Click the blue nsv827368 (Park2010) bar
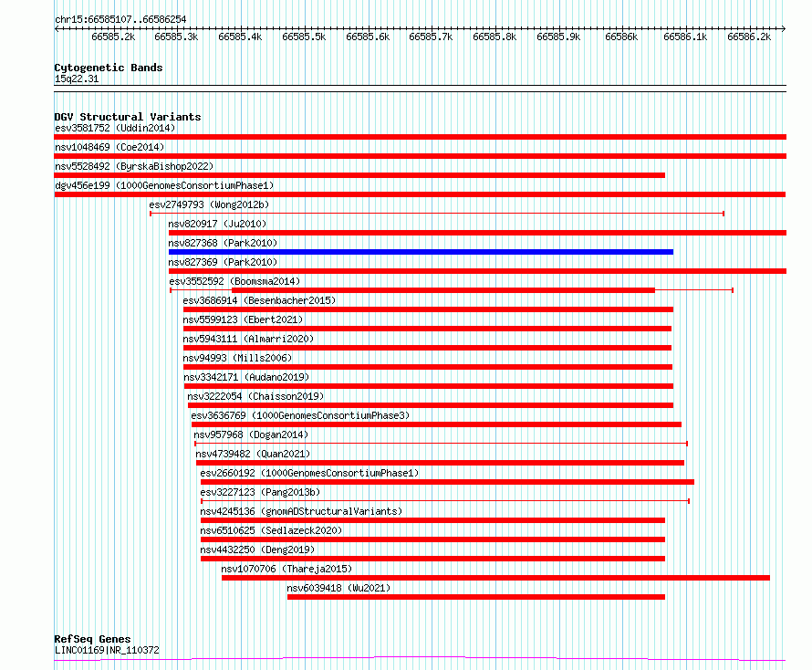 click(421, 252)
